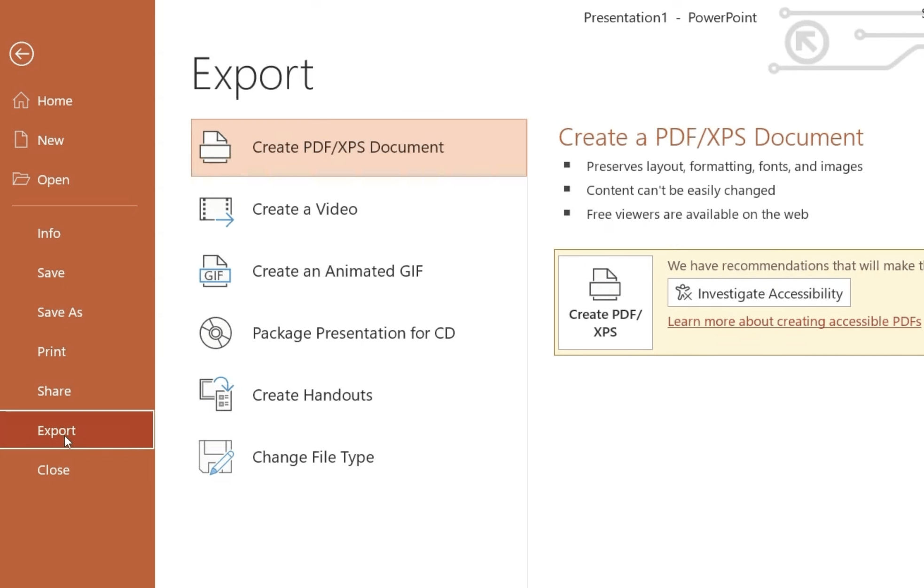Open the Save As page

point(60,312)
